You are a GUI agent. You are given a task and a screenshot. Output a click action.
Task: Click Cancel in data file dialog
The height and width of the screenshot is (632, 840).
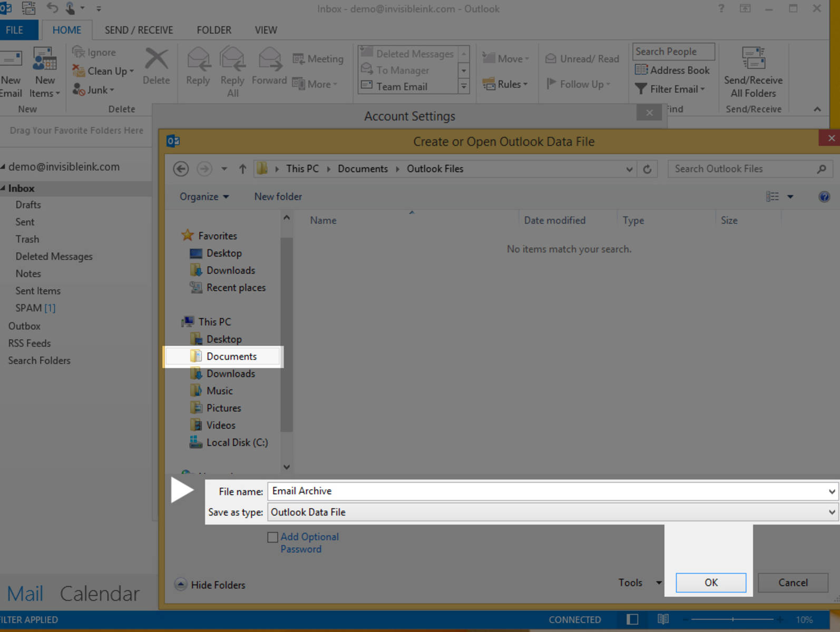click(793, 582)
